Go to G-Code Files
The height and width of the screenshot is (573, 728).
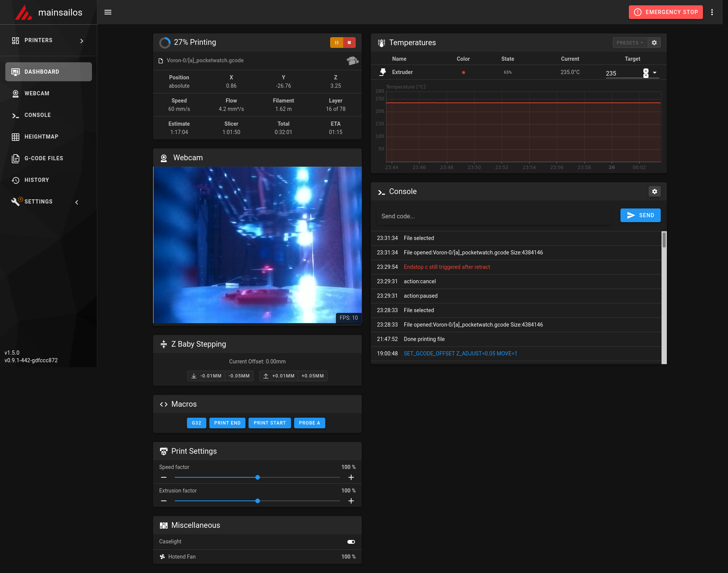(x=44, y=158)
